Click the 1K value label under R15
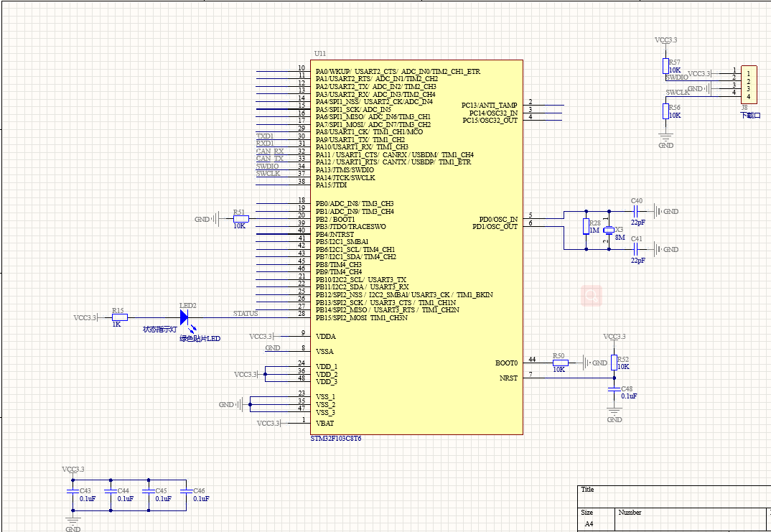This screenshot has width=771, height=532. (116, 325)
